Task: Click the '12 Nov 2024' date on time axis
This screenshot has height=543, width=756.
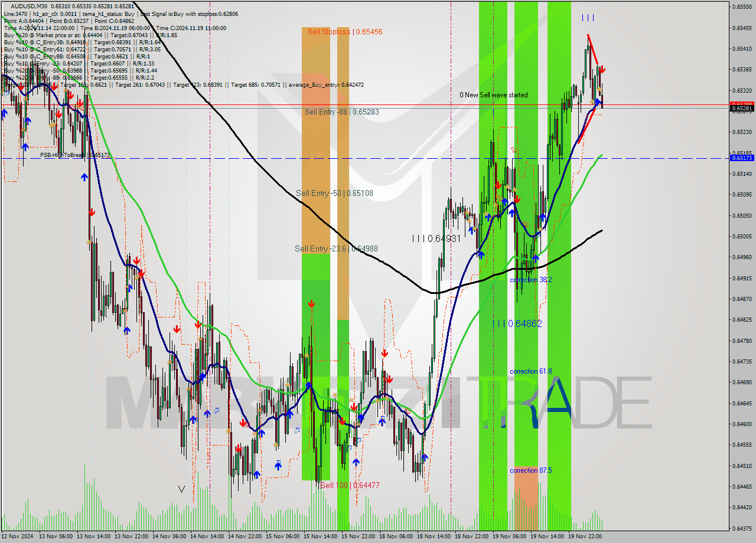Action: (17, 537)
